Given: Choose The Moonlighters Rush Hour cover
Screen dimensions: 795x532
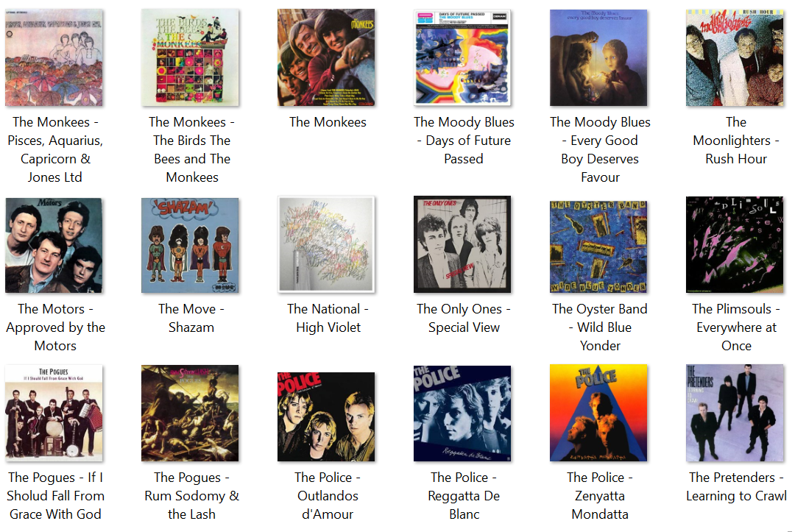Looking at the screenshot, I should (735, 57).
